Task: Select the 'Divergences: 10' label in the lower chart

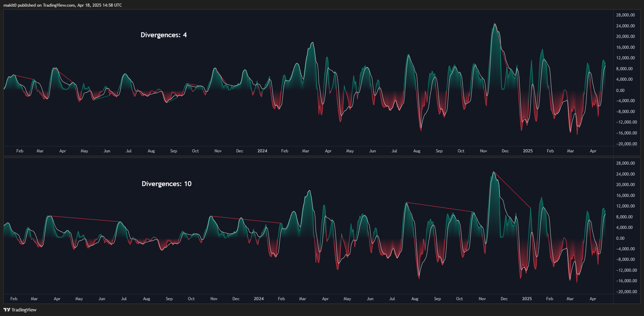Action: pos(166,184)
